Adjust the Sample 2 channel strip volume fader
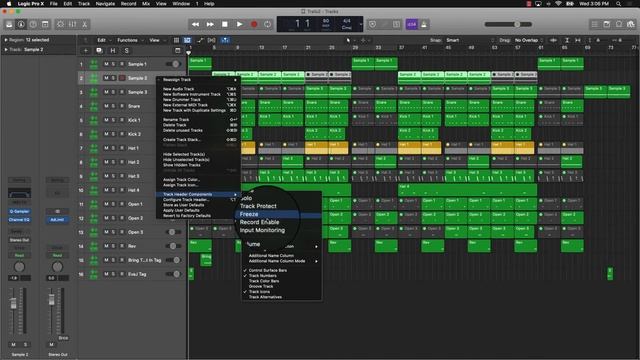 tap(13, 303)
